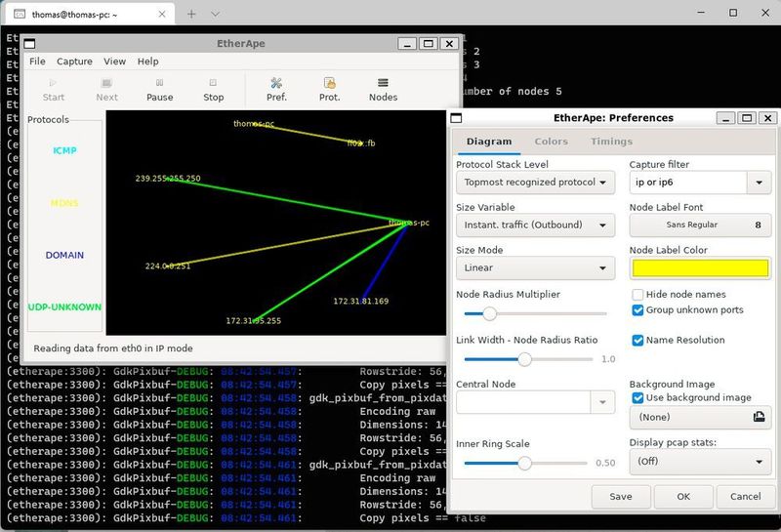This screenshot has width=781, height=532.
Task: Open the File menu in EtherApe
Action: pyautogui.click(x=37, y=61)
